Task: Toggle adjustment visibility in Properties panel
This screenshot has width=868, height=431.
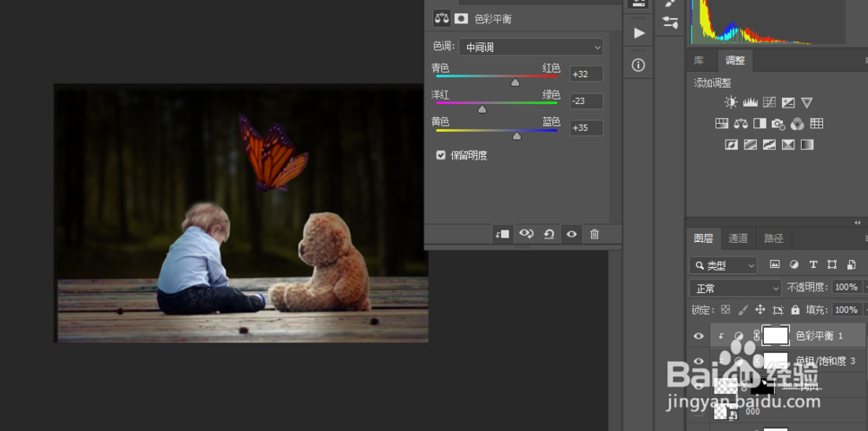Action: pos(572,234)
